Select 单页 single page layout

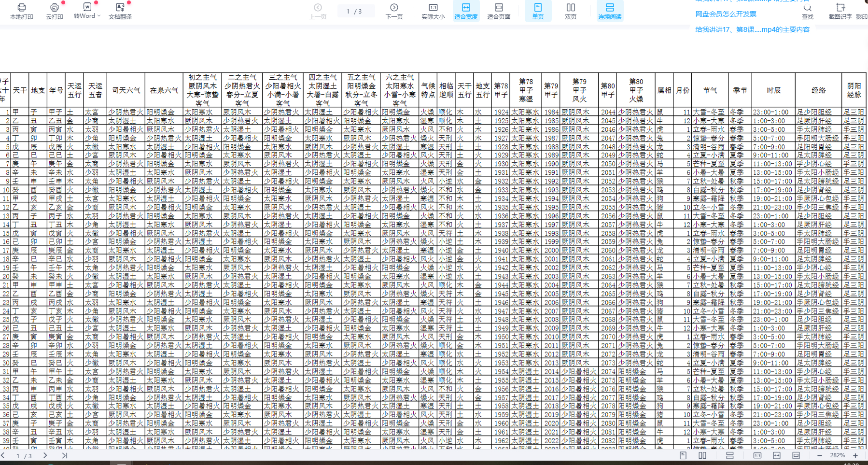tap(538, 11)
